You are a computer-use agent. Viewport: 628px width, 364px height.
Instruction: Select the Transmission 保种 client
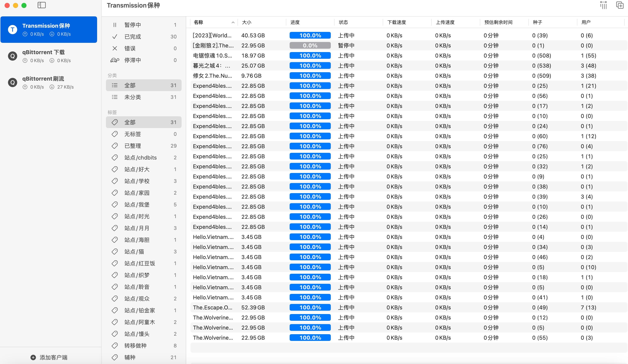pos(49,30)
